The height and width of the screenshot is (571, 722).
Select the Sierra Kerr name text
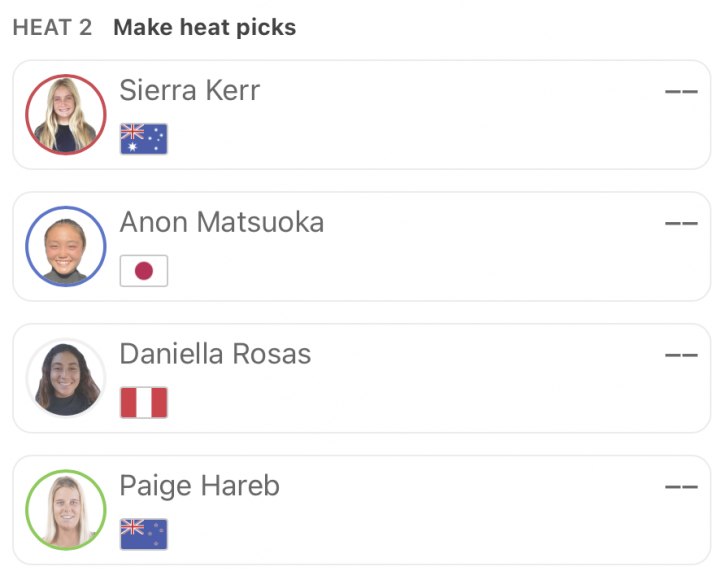[190, 90]
